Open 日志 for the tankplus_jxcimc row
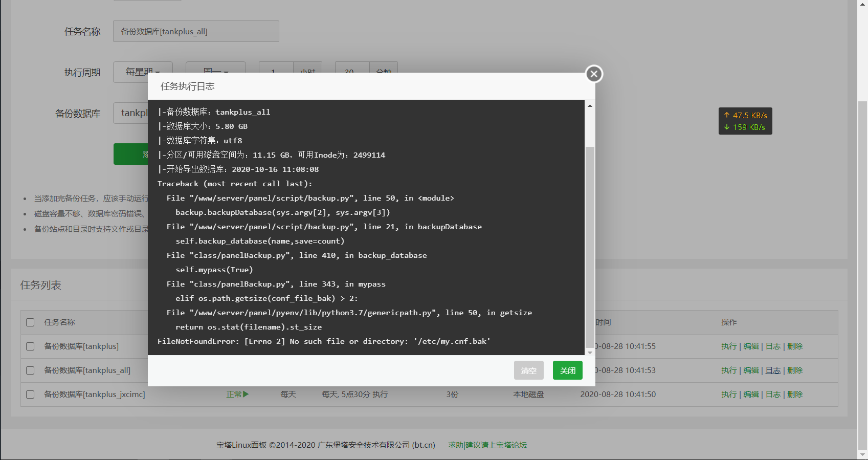The height and width of the screenshot is (460, 868). (x=773, y=395)
